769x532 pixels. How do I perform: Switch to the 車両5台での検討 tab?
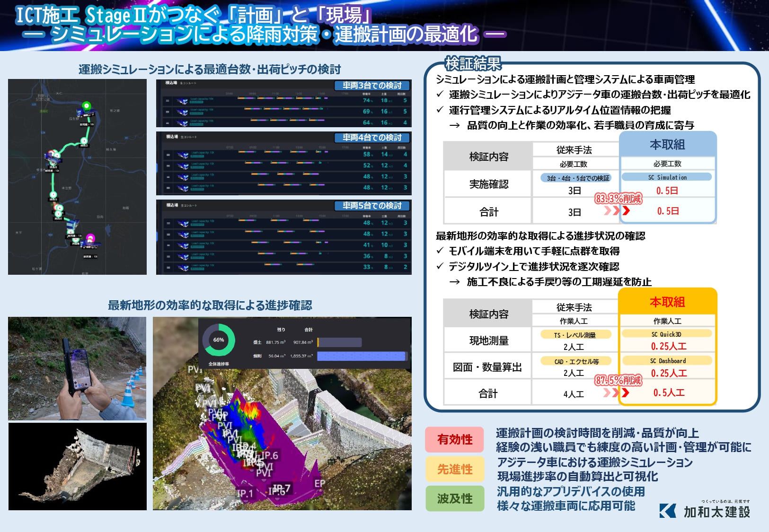(x=371, y=206)
